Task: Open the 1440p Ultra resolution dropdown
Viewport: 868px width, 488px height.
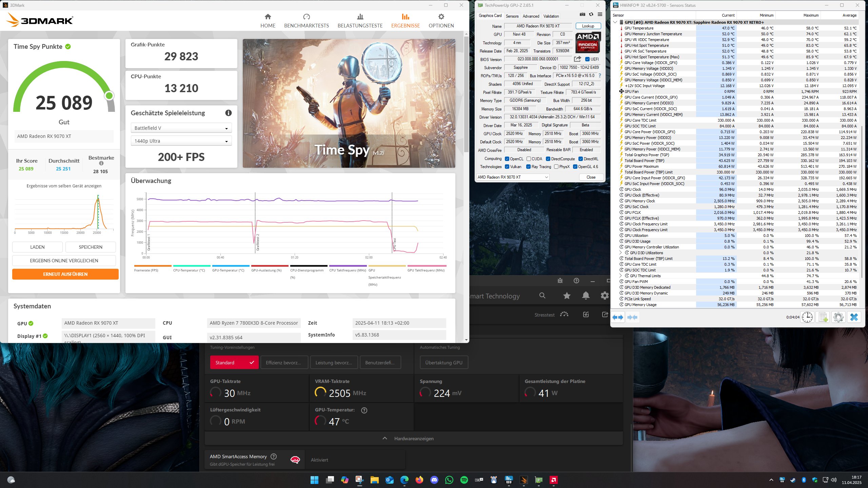Action: click(x=181, y=141)
